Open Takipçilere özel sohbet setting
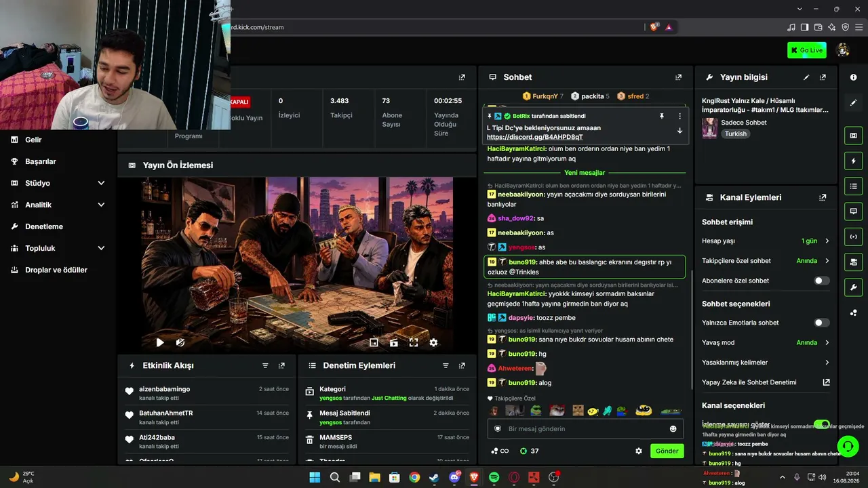 click(x=766, y=260)
